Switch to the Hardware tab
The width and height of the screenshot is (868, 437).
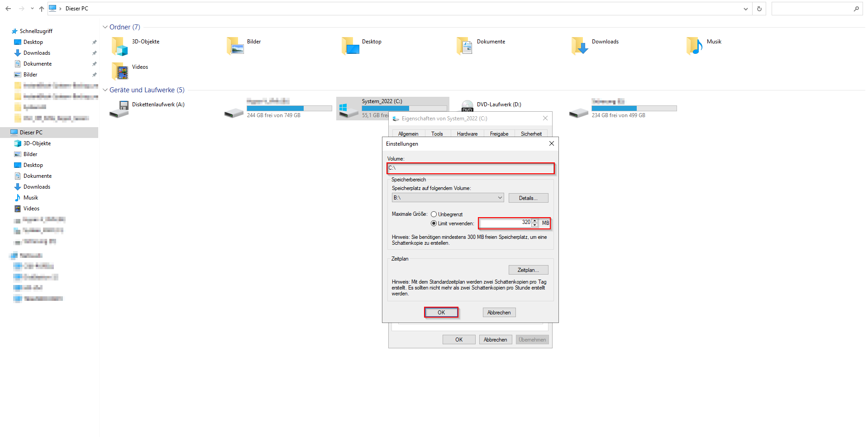[467, 134]
